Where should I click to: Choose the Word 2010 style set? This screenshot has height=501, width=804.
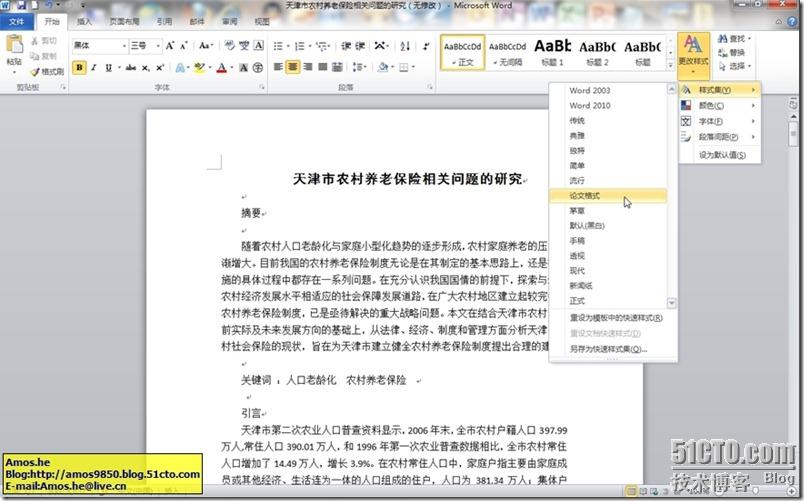[608, 106]
